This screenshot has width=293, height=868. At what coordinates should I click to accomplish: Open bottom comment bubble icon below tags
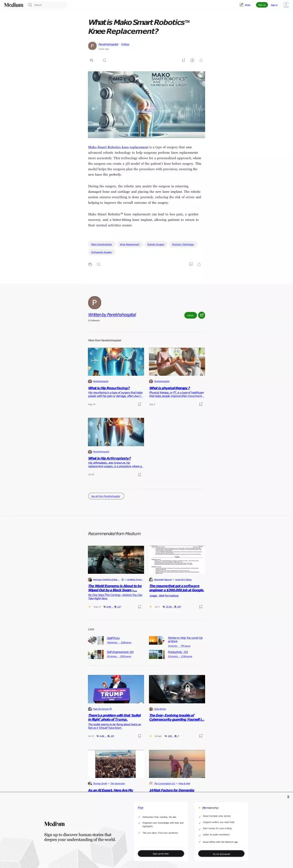coord(98,264)
